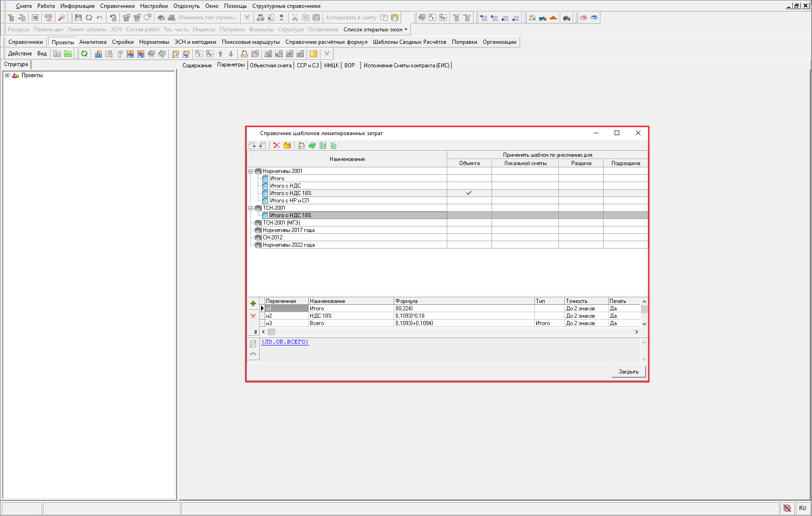Click the orange bricks materials icon

tap(553, 18)
